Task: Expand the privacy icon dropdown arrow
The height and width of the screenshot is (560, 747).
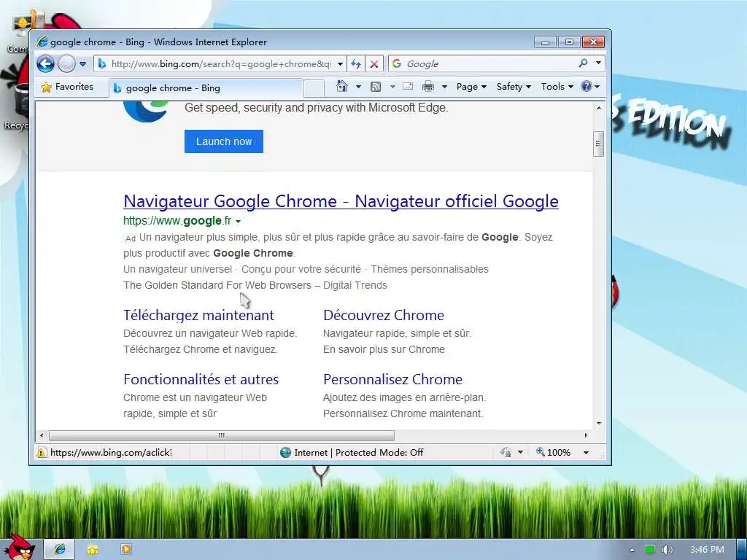Action: [520, 452]
